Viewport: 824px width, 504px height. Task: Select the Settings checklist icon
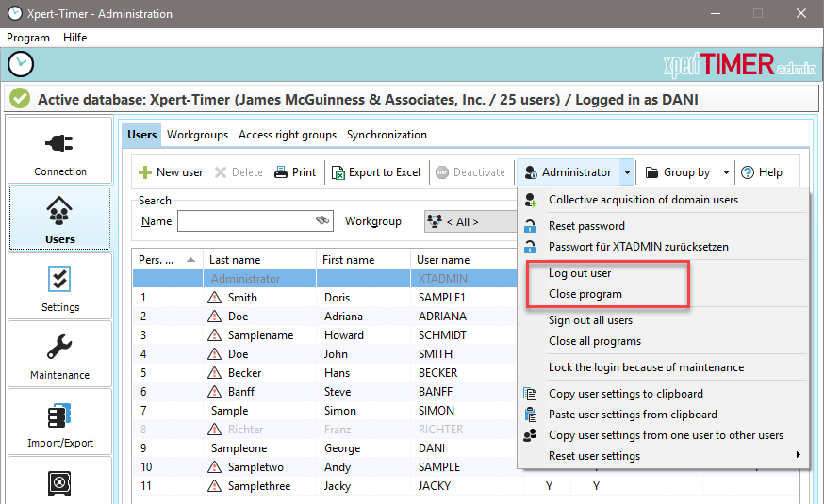[x=60, y=280]
